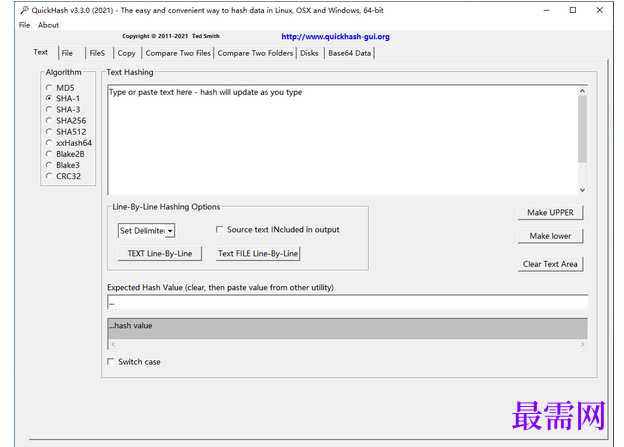Go to the Copy tab
Screen dimensions: 624x447
click(127, 53)
